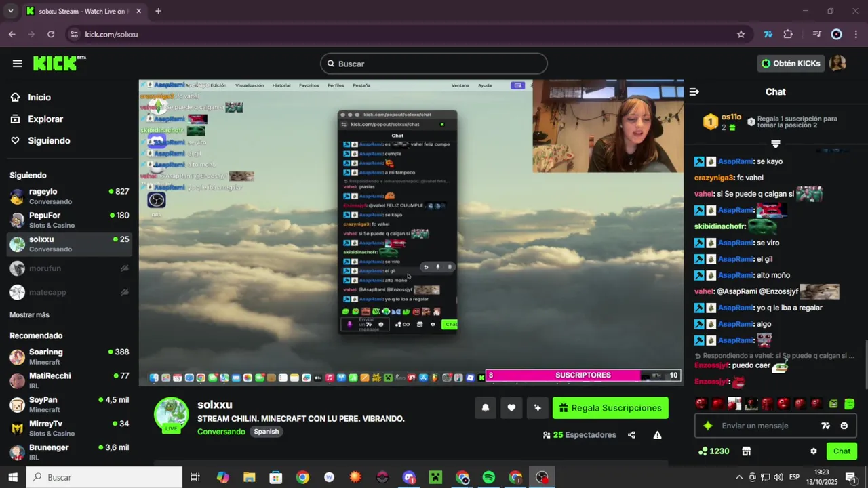The width and height of the screenshot is (868, 488).
Task: Click crazyniga3 username in chat
Action: (x=713, y=178)
